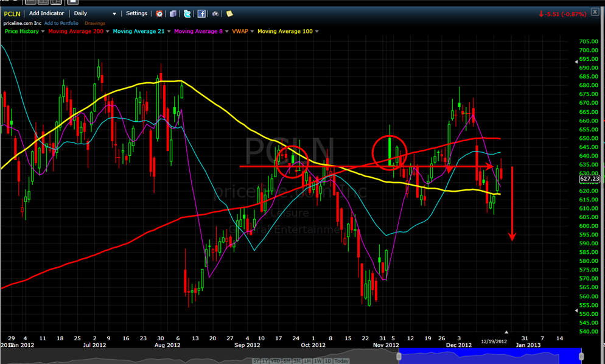
Task: Open chart Settings
Action: 136,13
